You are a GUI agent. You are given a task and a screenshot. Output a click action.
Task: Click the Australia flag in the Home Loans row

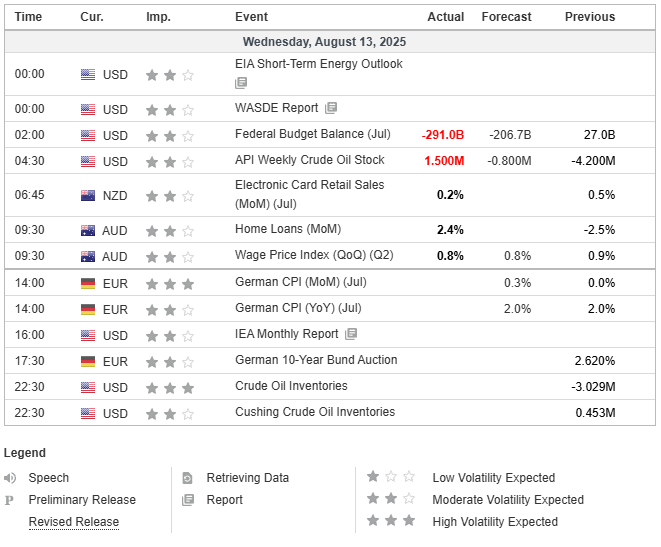click(88, 231)
